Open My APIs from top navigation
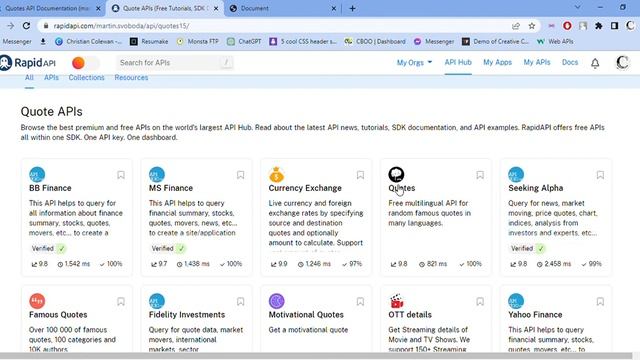The height and width of the screenshot is (360, 640). [537, 62]
